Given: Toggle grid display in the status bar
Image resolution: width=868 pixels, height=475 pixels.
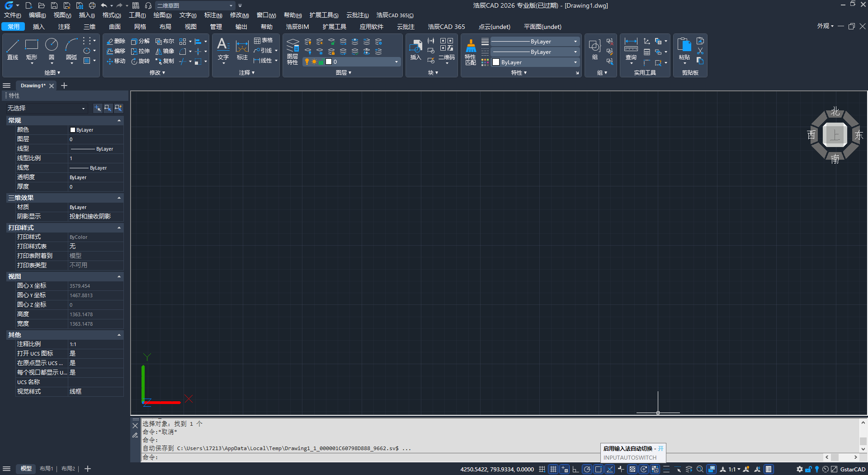Looking at the screenshot, I should point(553,469).
